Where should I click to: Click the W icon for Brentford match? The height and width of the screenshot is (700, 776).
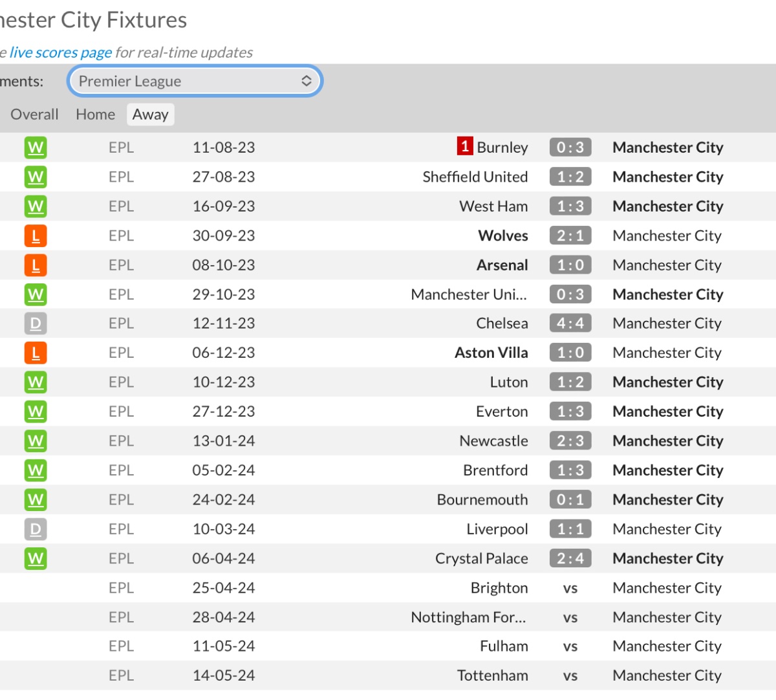pyautogui.click(x=36, y=470)
